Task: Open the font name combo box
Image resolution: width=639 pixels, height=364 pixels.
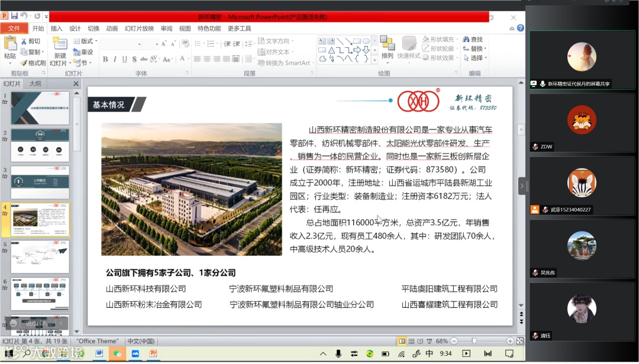Action: pos(121,44)
